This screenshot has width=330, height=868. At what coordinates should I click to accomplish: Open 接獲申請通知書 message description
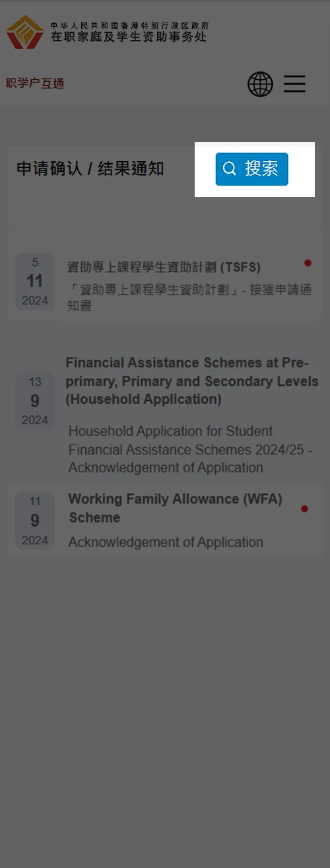[x=189, y=297]
